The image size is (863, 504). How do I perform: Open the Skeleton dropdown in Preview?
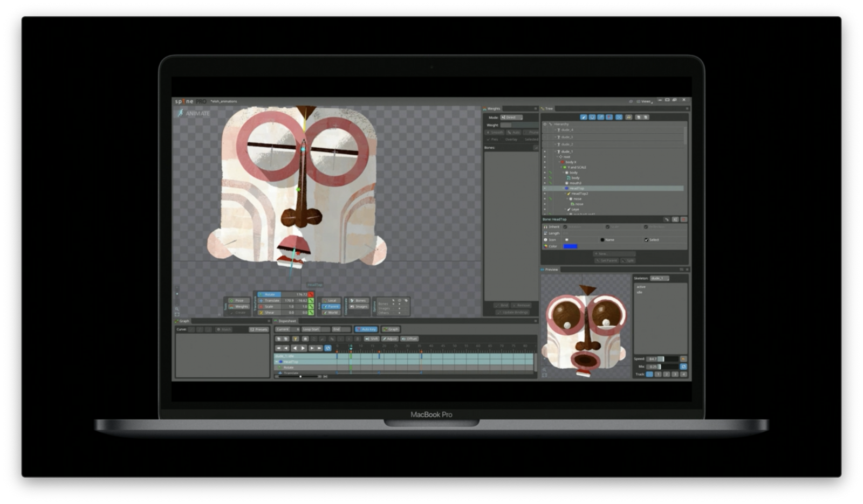660,278
